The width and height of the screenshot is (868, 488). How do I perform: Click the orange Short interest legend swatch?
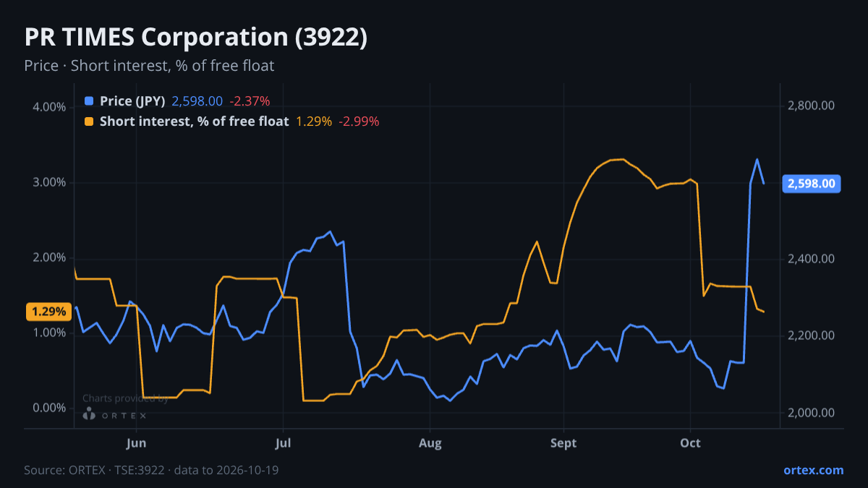pyautogui.click(x=89, y=121)
